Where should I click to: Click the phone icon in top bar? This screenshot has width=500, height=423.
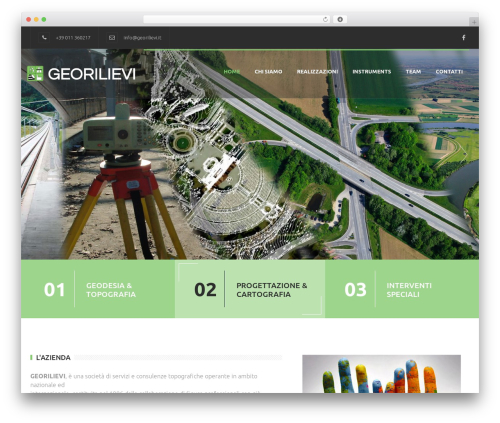pyautogui.click(x=44, y=38)
